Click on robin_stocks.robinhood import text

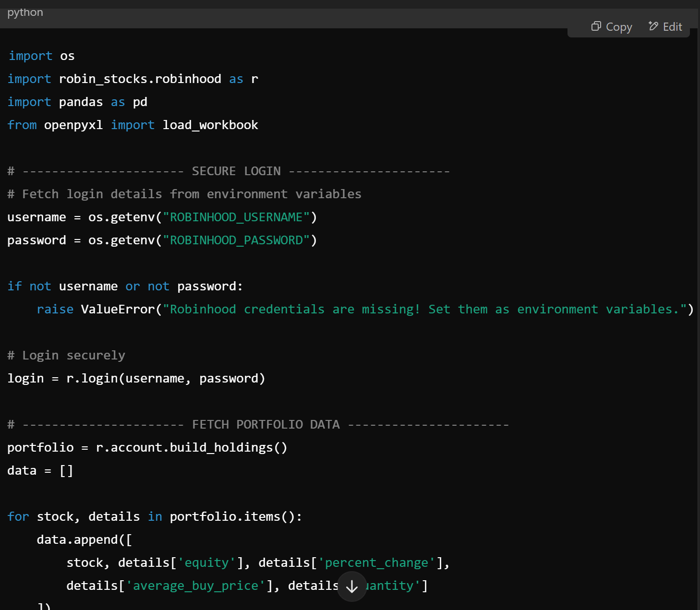(x=140, y=79)
